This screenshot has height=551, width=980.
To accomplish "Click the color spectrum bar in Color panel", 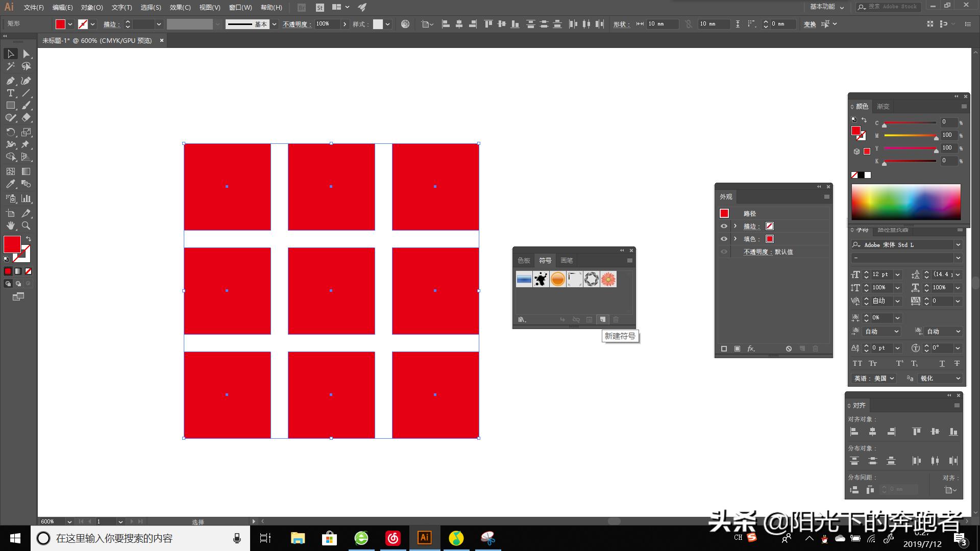I will (905, 202).
